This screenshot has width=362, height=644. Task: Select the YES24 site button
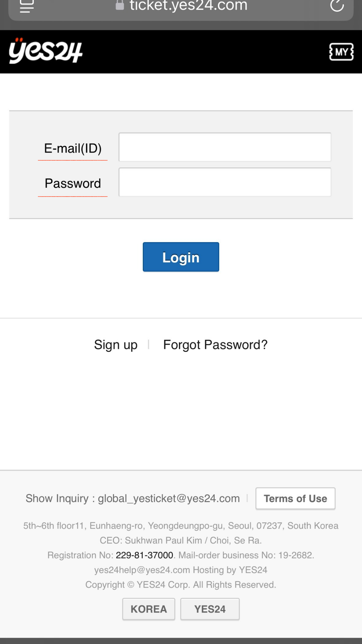(x=210, y=609)
